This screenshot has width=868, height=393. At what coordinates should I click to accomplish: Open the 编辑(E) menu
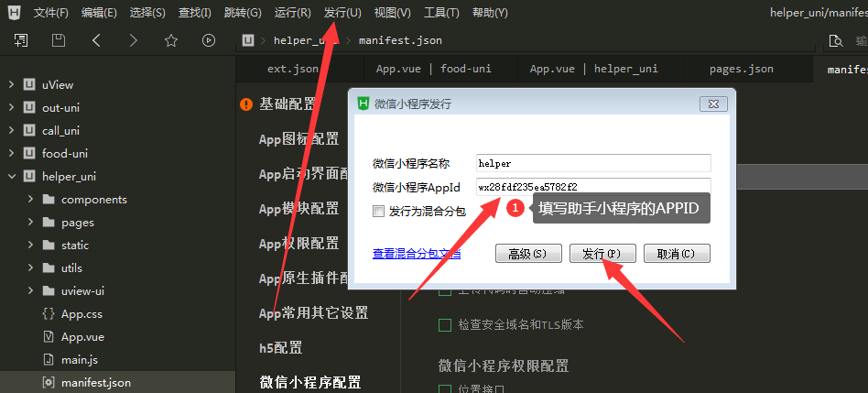tap(99, 12)
